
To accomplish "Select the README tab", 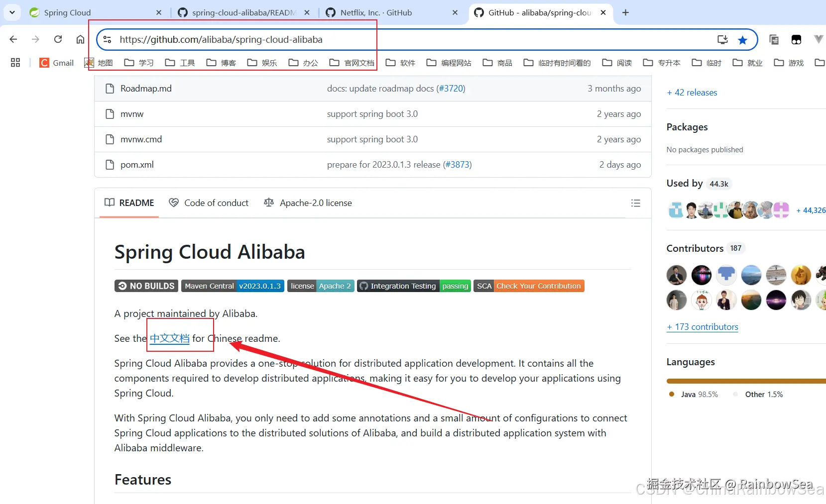I will (x=129, y=203).
